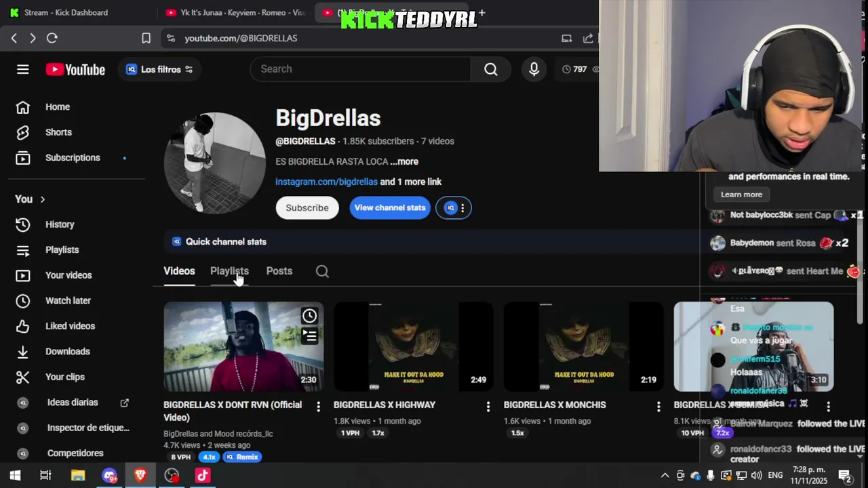Open more options for MONCHIS video

coord(658,407)
